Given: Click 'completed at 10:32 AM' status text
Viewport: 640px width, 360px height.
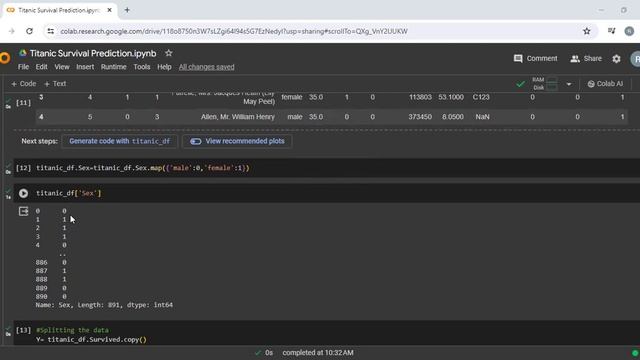Looking at the screenshot, I should coord(318,353).
